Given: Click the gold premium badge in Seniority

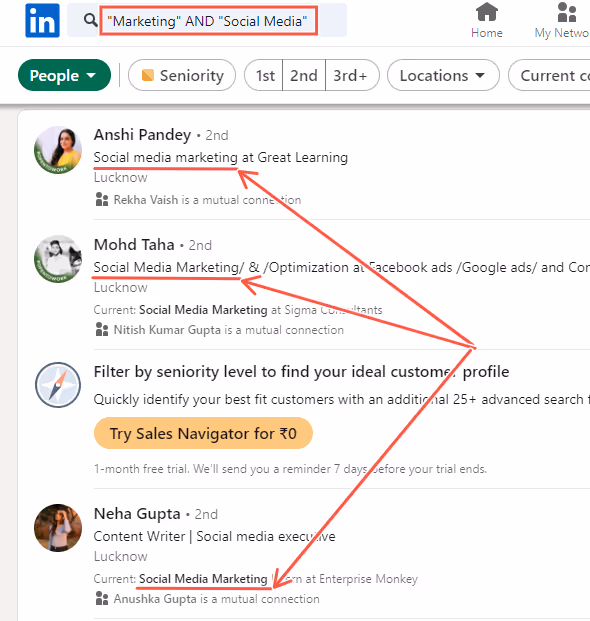Looking at the screenshot, I should pyautogui.click(x=148, y=75).
